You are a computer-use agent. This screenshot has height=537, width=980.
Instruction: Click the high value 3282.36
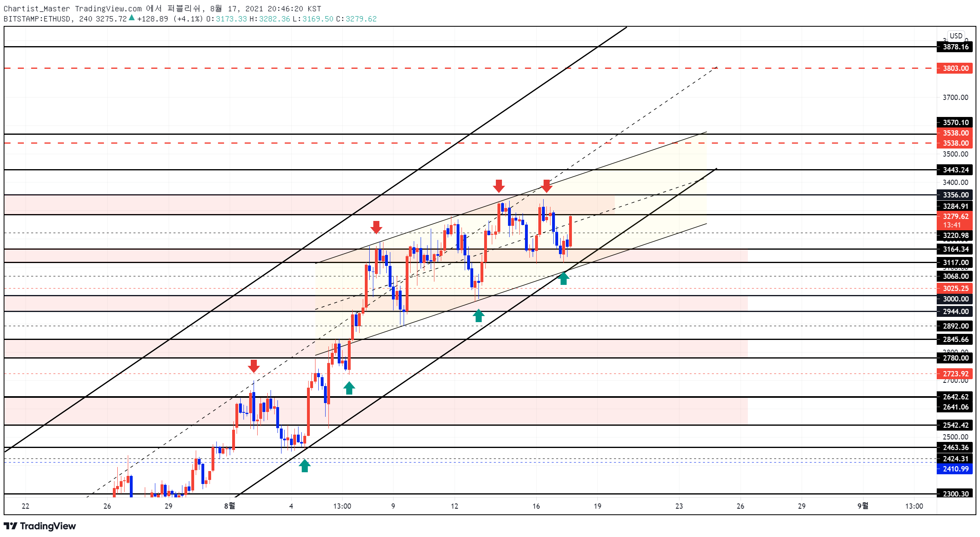tap(275, 19)
